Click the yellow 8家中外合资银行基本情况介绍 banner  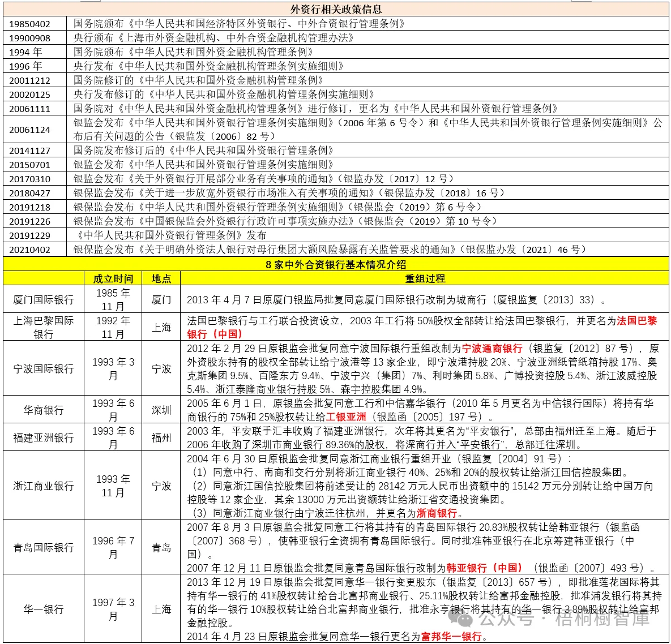pos(336,264)
